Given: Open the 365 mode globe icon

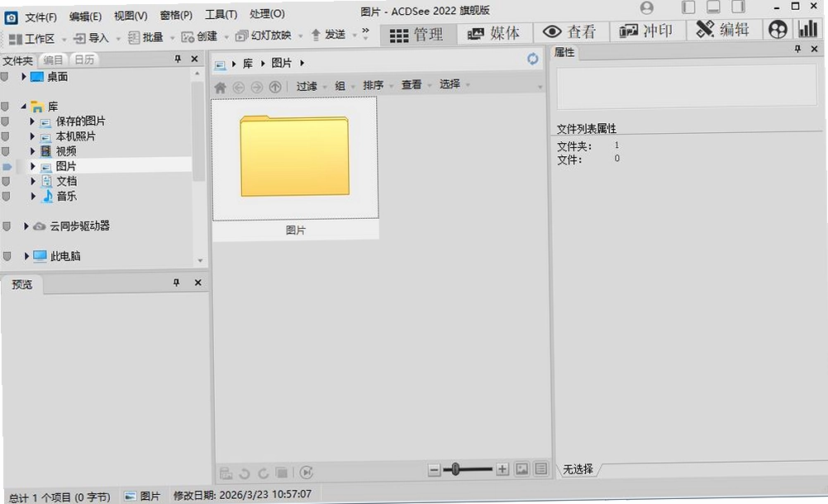Looking at the screenshot, I should coord(778,29).
